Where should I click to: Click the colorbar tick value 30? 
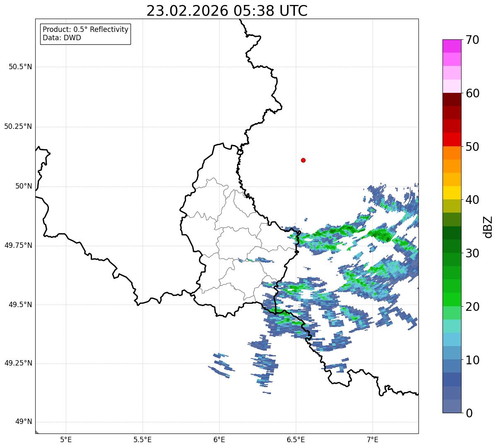click(472, 253)
